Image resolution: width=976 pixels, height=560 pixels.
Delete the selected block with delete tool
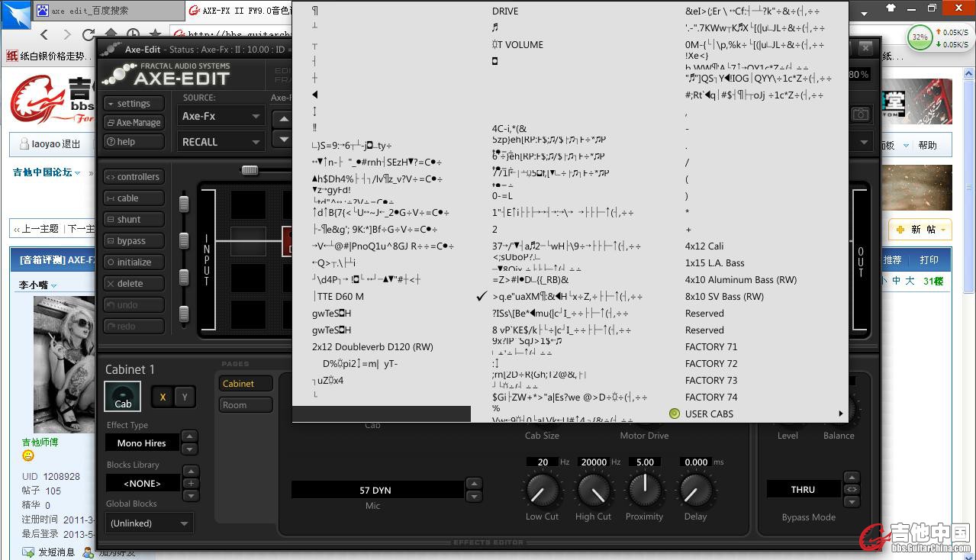tap(134, 284)
